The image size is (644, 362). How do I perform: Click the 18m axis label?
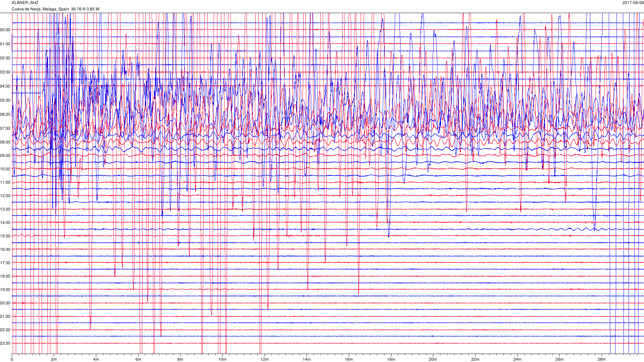point(391,359)
